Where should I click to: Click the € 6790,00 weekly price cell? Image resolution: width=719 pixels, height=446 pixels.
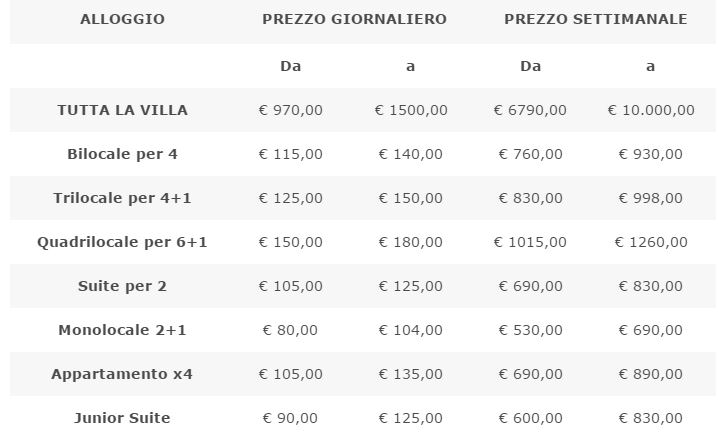pyautogui.click(x=531, y=110)
